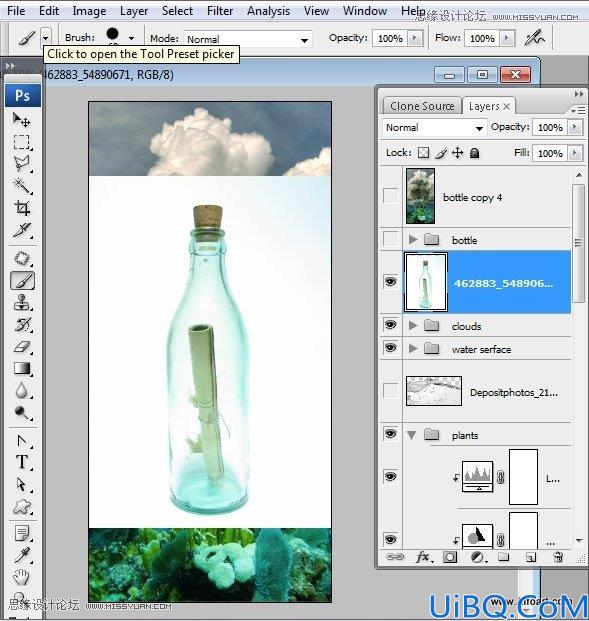Select the Hand tool

tap(22, 577)
